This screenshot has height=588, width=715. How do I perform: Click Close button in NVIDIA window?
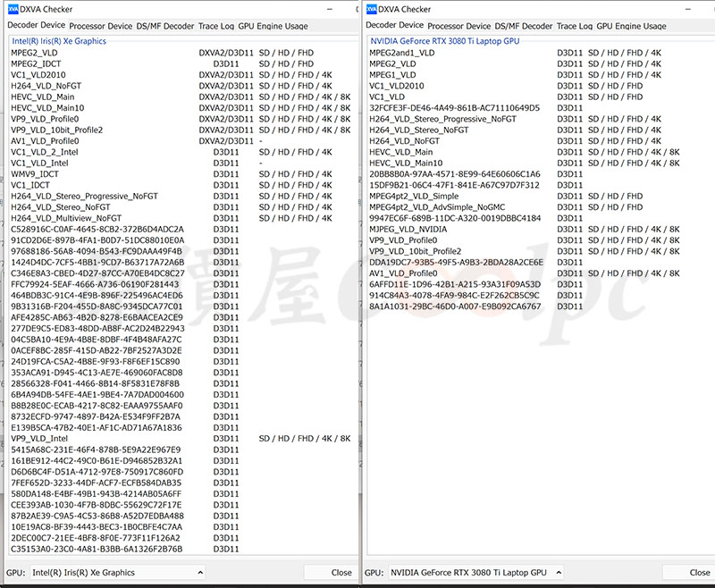coord(689,573)
